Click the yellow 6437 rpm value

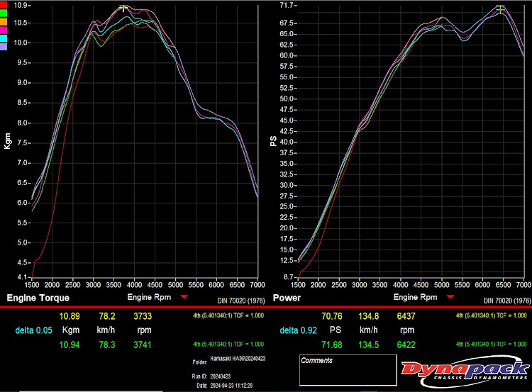point(406,316)
